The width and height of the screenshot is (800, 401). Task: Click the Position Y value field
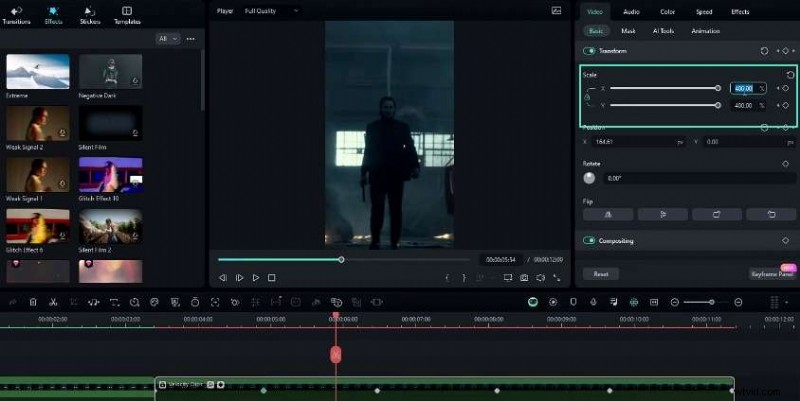(x=749, y=142)
